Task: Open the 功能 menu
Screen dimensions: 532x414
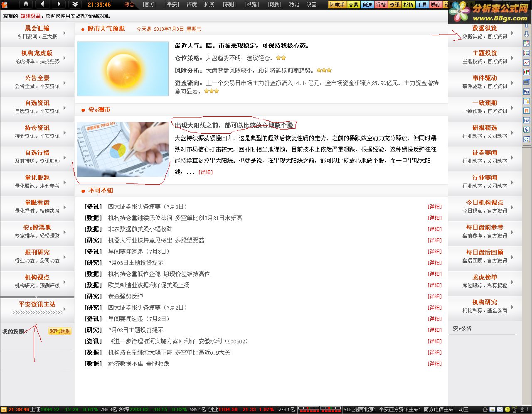Action: [294, 5]
